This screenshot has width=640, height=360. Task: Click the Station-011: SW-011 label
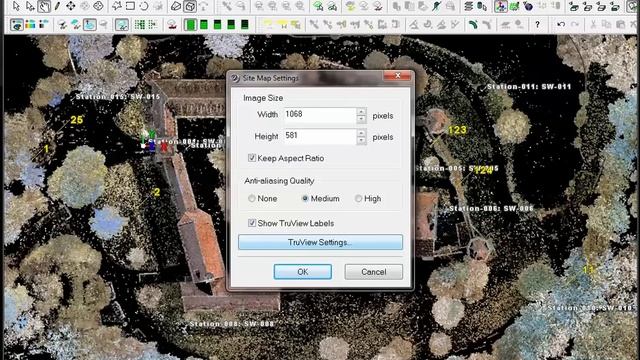pyautogui.click(x=529, y=87)
